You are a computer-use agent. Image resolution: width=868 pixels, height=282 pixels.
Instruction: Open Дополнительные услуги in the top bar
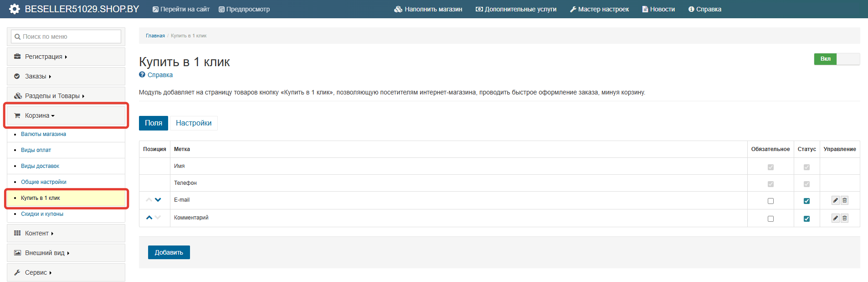[x=516, y=9]
